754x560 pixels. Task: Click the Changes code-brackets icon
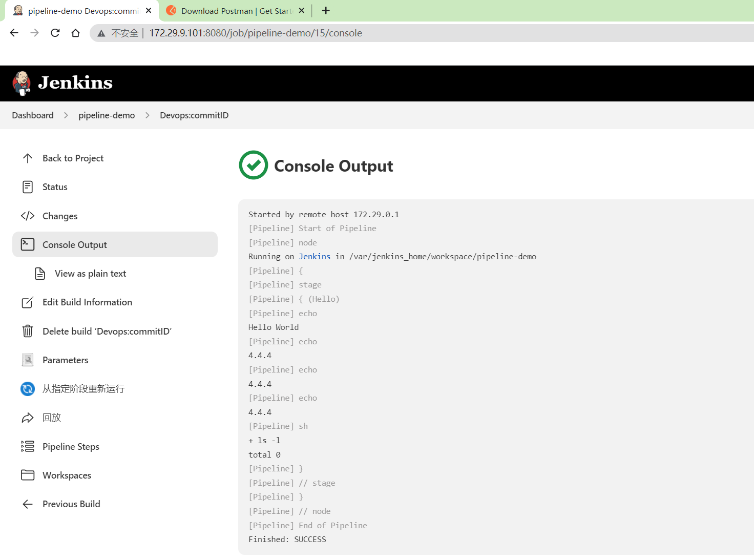(28, 216)
